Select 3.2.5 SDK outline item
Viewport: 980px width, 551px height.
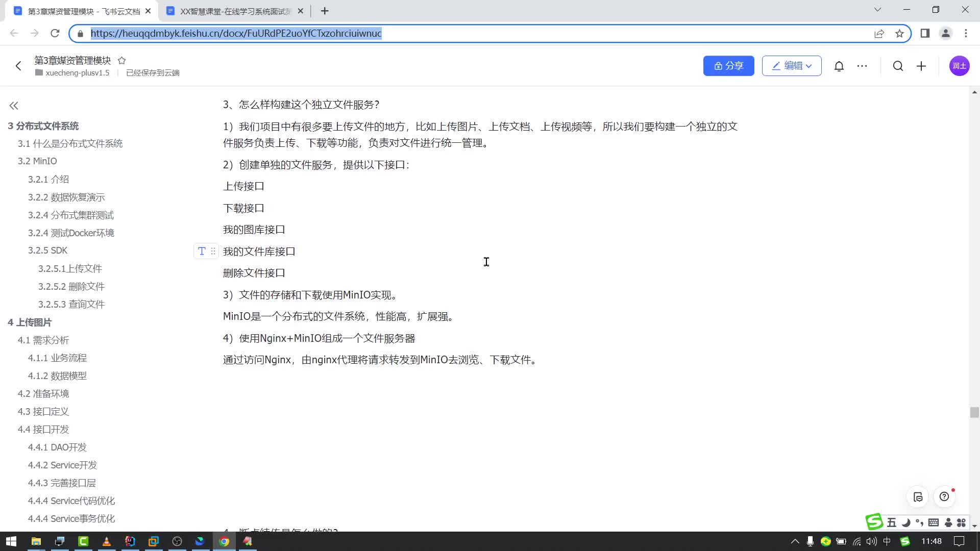pyautogui.click(x=47, y=251)
